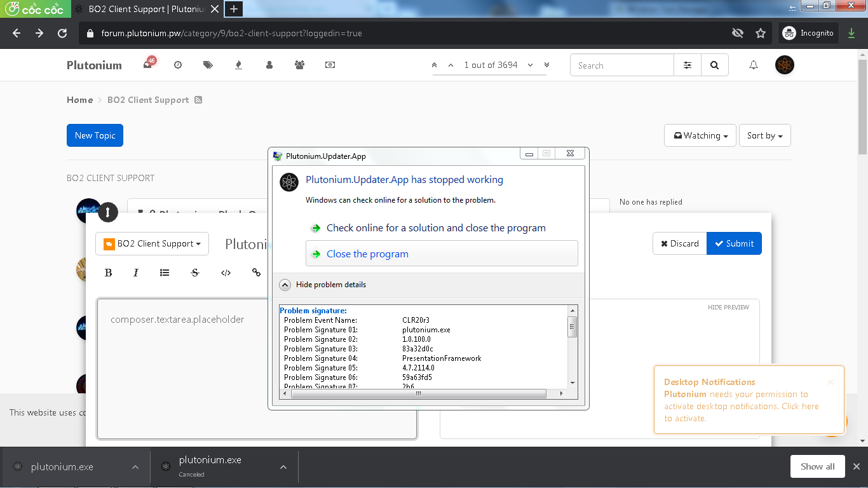
Task: Click the browser address bar URL
Action: pos(231,33)
